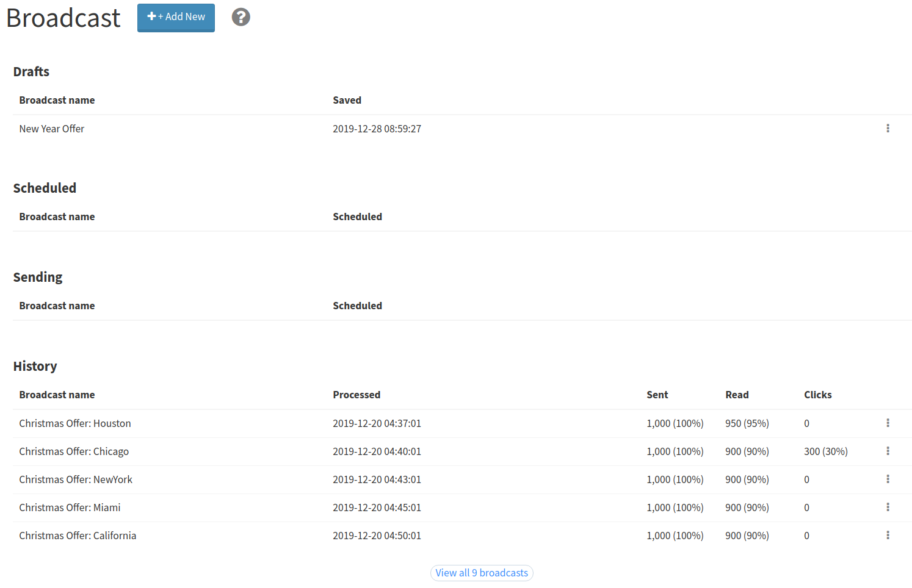Select Christmas Offer: Miami broadcast name

70,507
